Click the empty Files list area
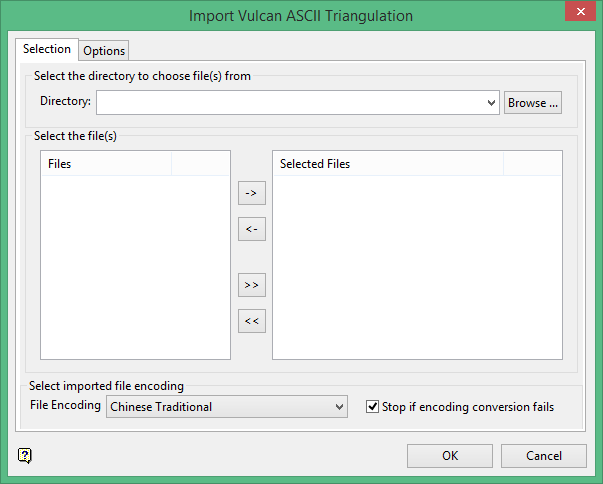The width and height of the screenshot is (603, 484). click(x=135, y=265)
